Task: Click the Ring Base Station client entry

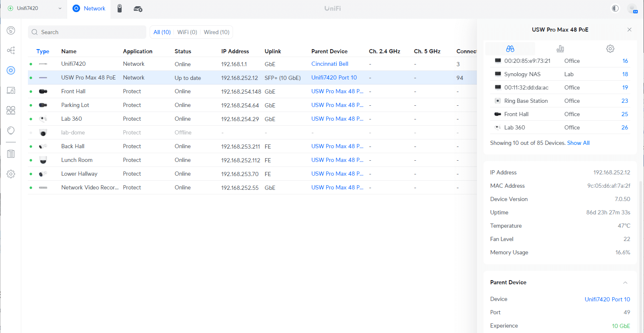Action: pyautogui.click(x=526, y=101)
